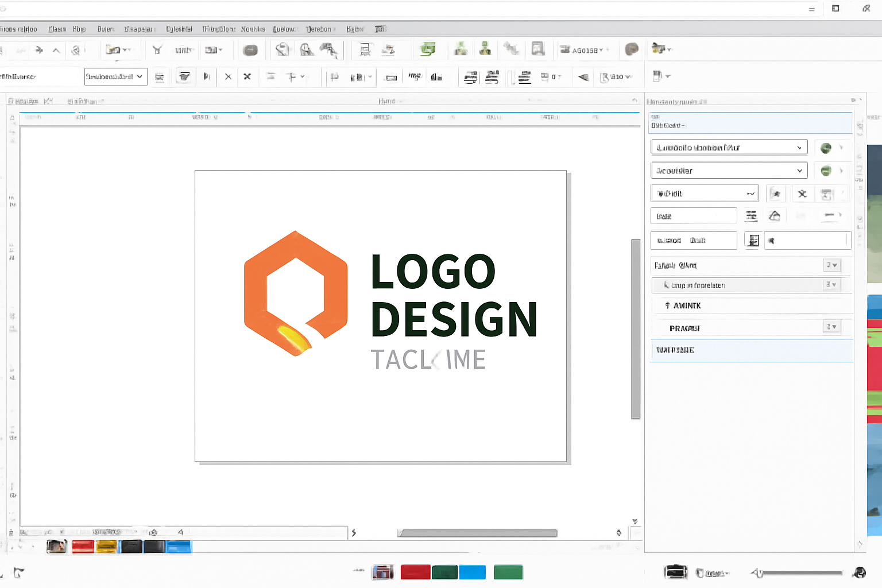Click the house-shaped icon in the right panel

pos(775,216)
